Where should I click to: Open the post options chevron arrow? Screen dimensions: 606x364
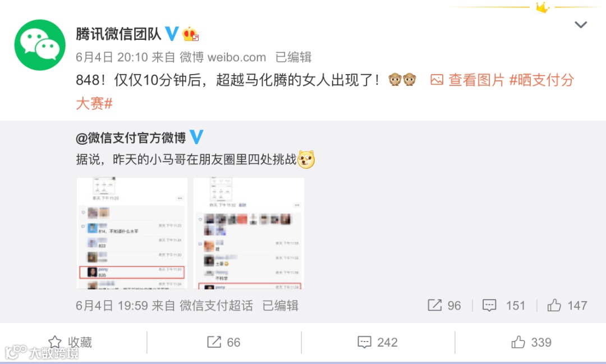pos(581,25)
